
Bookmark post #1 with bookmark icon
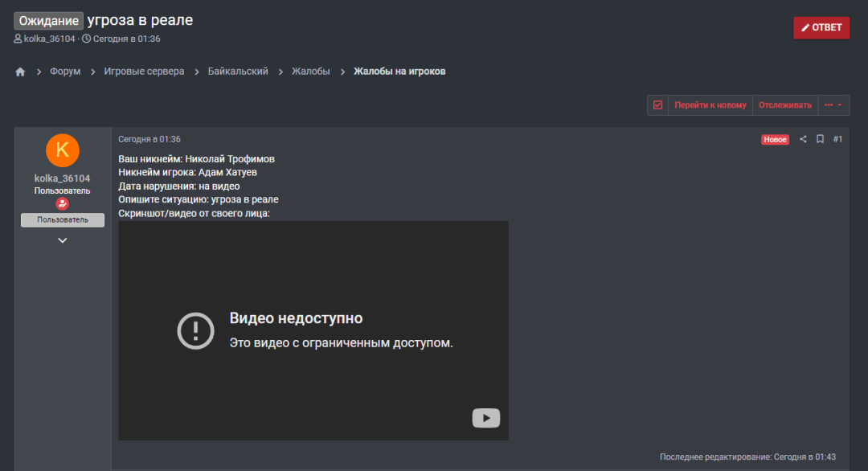pyautogui.click(x=820, y=140)
